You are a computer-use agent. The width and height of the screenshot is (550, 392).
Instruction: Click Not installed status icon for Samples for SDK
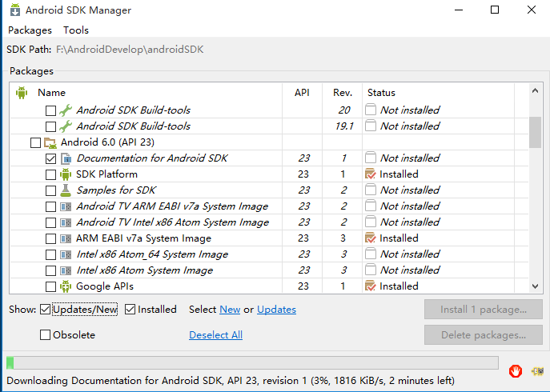(371, 190)
